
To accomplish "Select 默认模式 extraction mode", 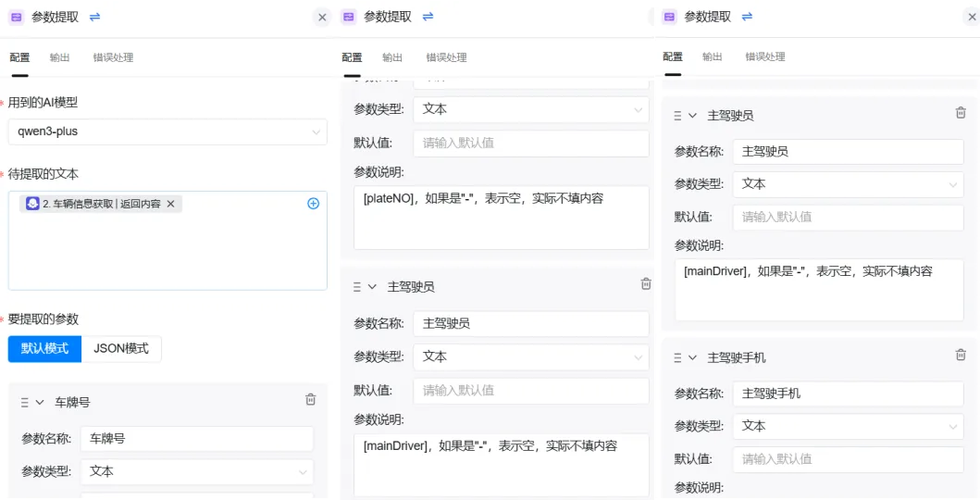I will click(44, 349).
